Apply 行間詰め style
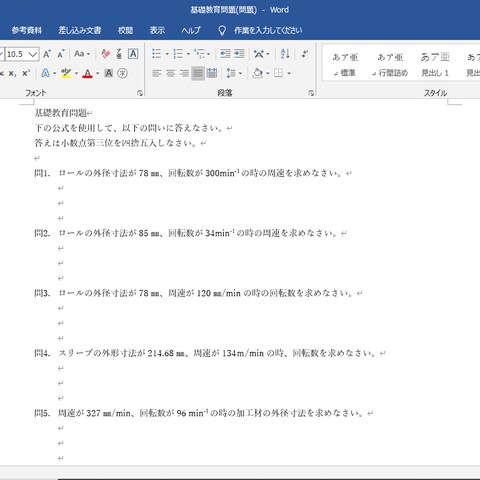This screenshot has width=480, height=480. 390,65
